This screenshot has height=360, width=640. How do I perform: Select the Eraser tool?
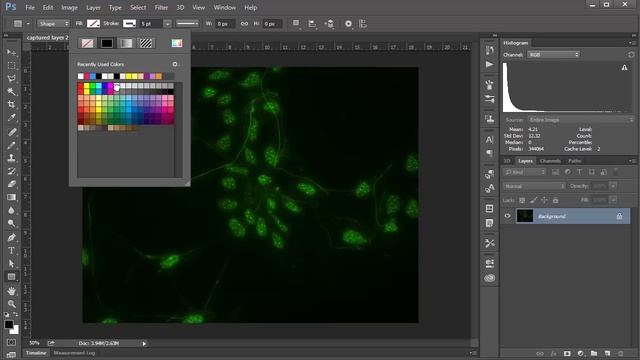11,184
